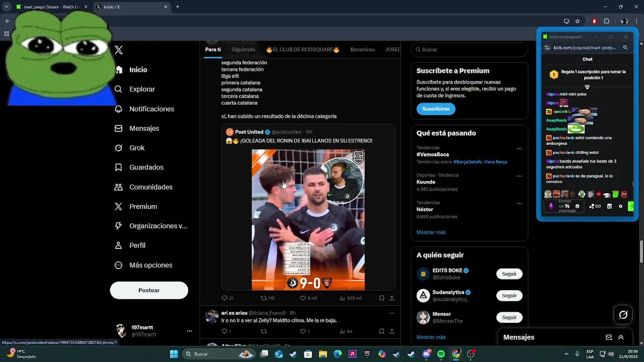Click Mostrar más under Qué está pasando
The width and height of the screenshot is (644, 362).
coord(431,232)
